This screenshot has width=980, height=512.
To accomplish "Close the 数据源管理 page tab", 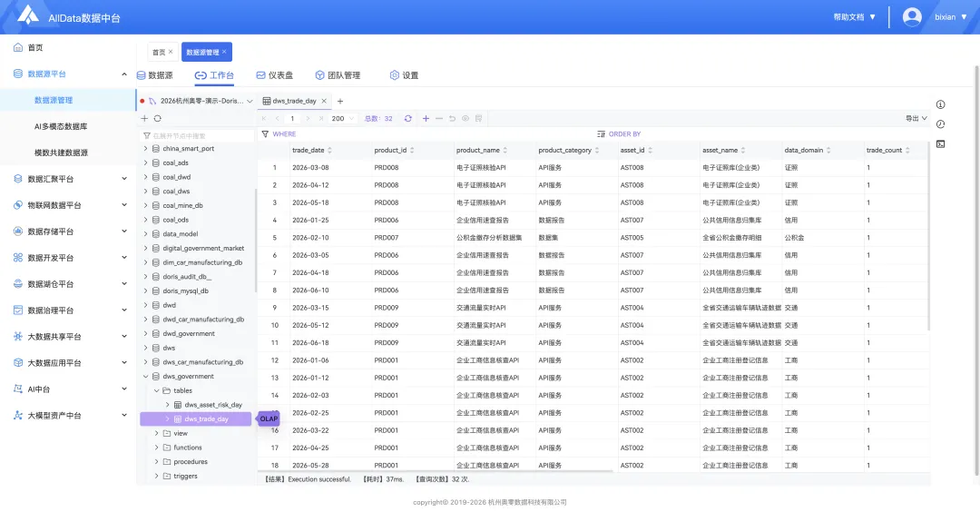I will coord(224,52).
